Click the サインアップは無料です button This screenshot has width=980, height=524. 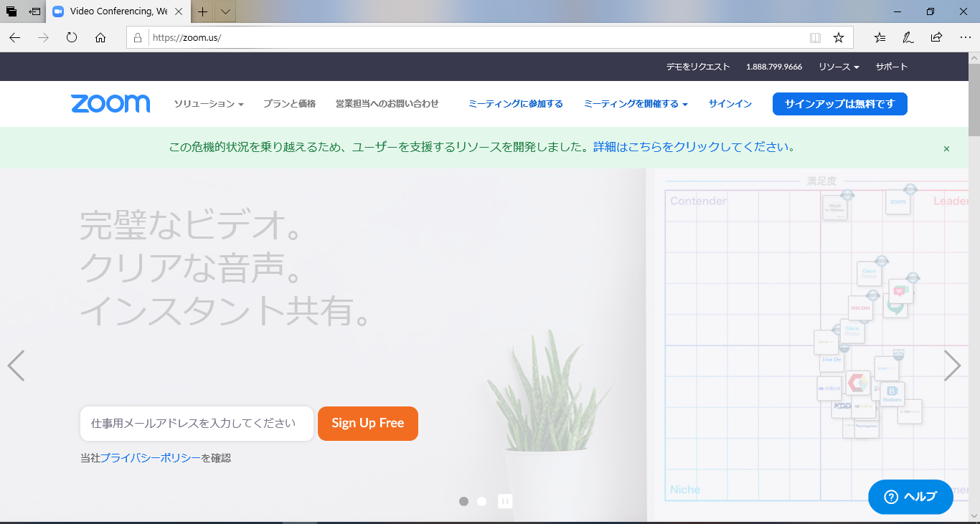(840, 104)
